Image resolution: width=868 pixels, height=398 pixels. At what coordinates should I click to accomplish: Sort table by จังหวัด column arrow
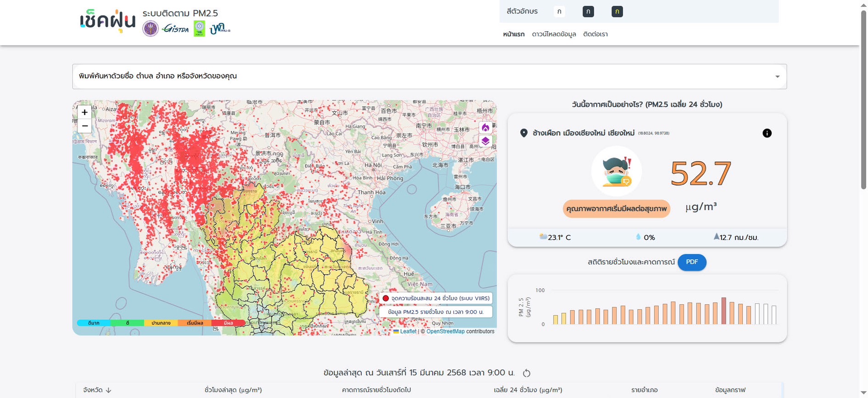tap(109, 390)
